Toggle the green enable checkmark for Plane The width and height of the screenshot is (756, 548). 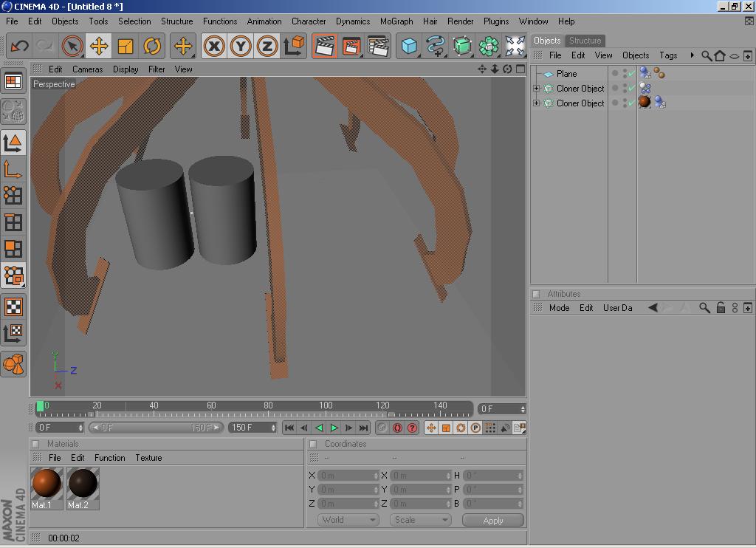click(630, 73)
